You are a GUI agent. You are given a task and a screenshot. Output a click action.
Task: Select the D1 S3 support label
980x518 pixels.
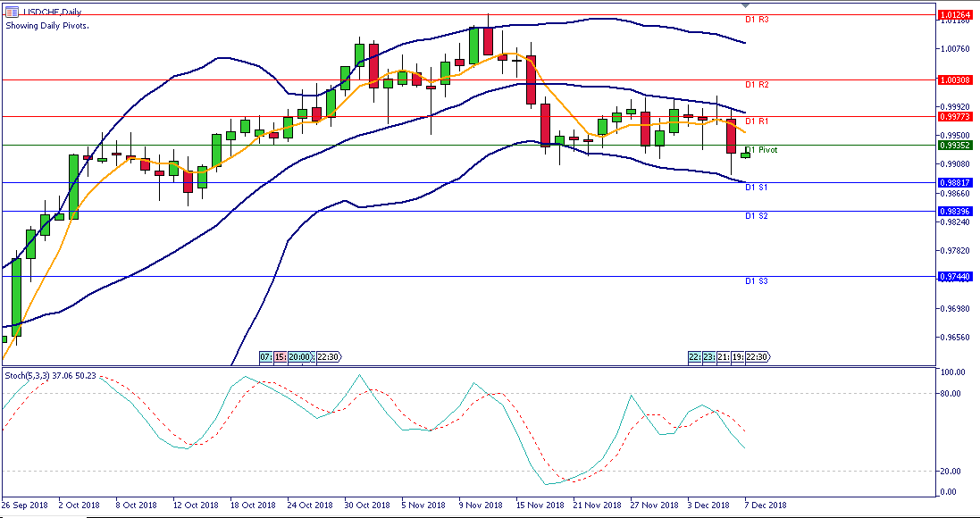(757, 281)
